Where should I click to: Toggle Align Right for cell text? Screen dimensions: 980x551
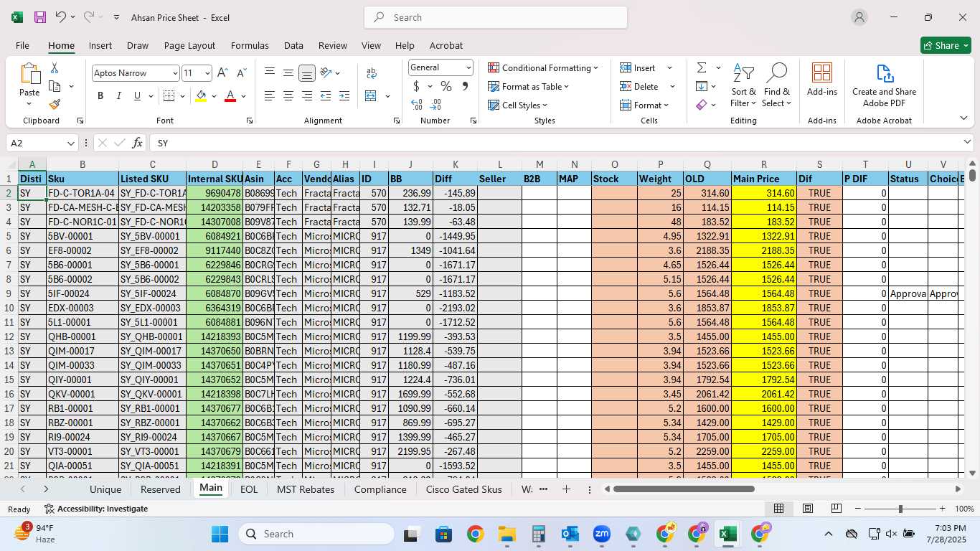pos(307,96)
